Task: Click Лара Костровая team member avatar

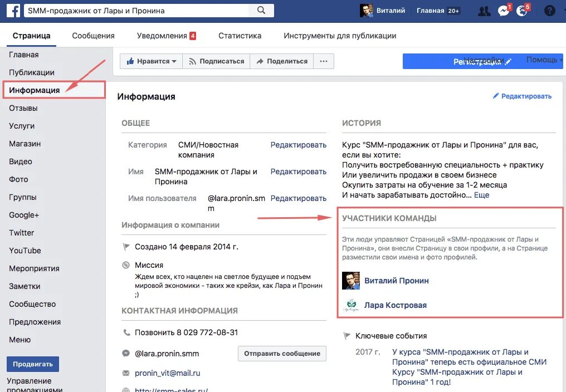Action: 351,305
